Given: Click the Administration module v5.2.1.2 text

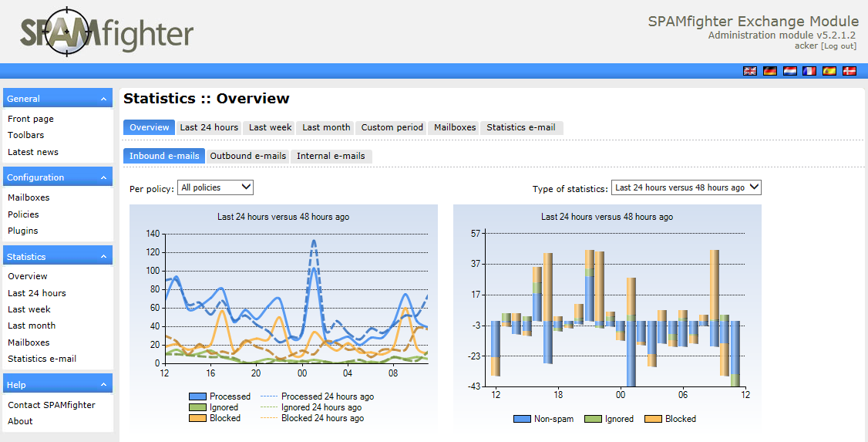Looking at the screenshot, I should 782,35.
